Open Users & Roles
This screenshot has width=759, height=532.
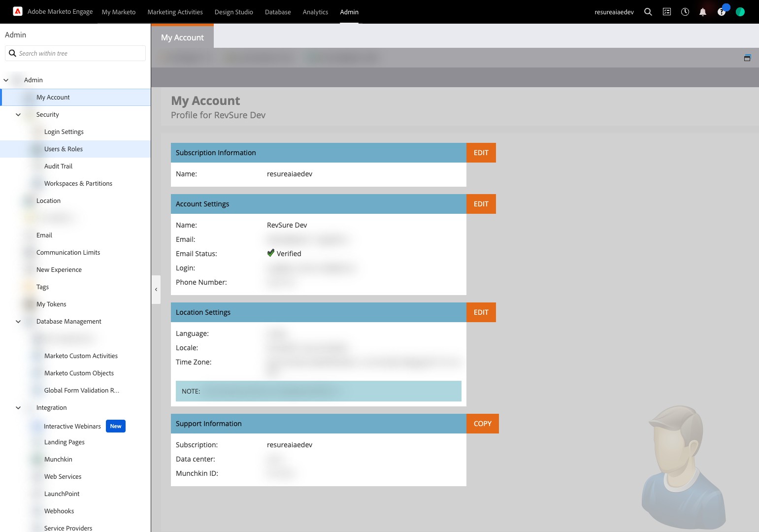(75, 149)
